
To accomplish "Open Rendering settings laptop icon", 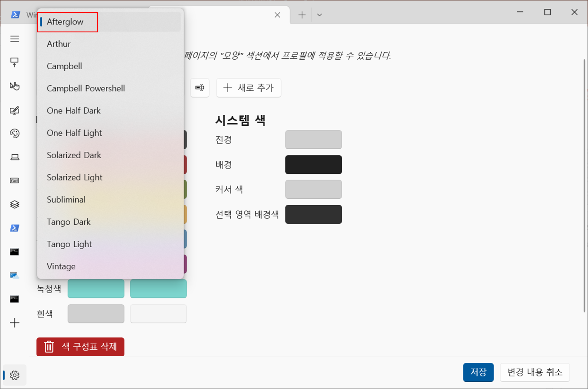I will click(x=15, y=157).
